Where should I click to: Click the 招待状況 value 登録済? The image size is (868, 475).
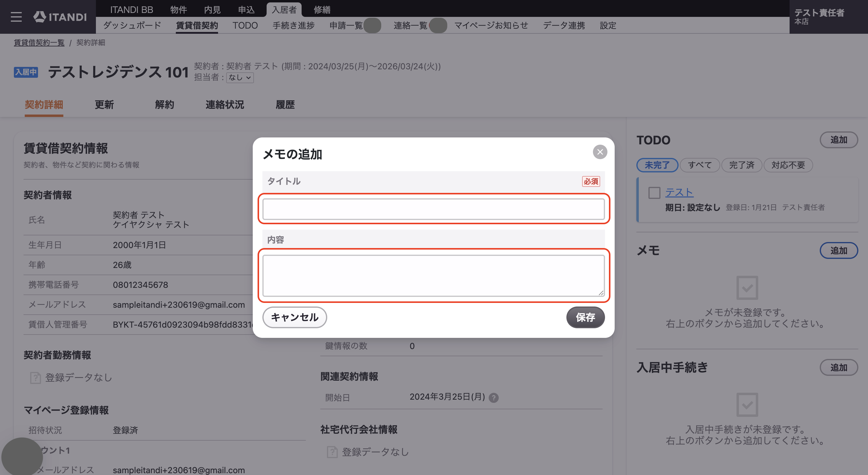[125, 430]
